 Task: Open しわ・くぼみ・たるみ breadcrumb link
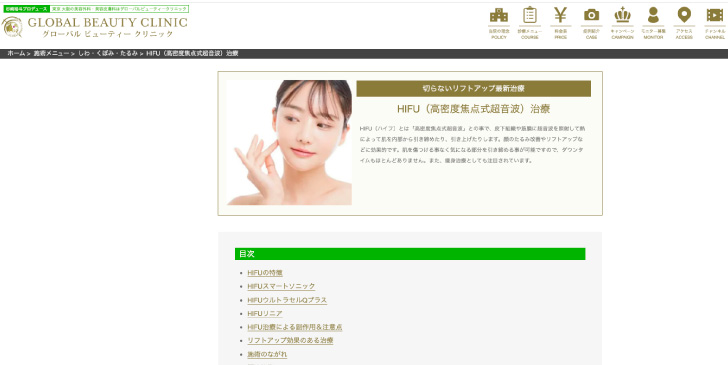click(108, 53)
